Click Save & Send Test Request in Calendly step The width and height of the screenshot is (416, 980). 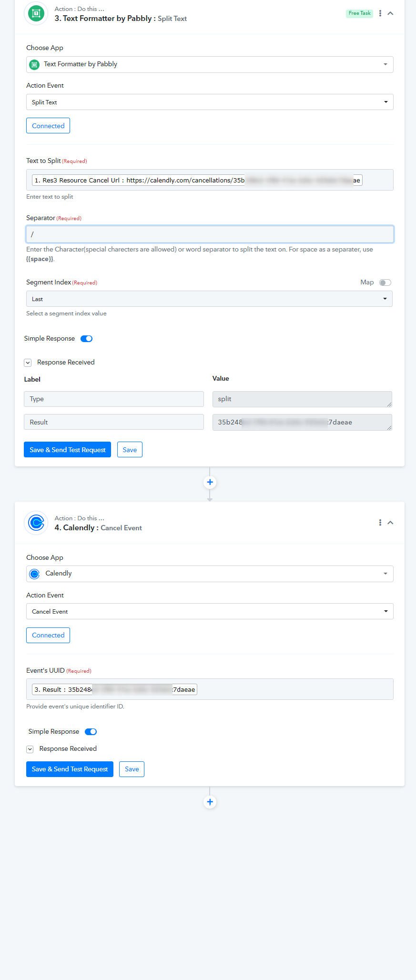point(70,769)
